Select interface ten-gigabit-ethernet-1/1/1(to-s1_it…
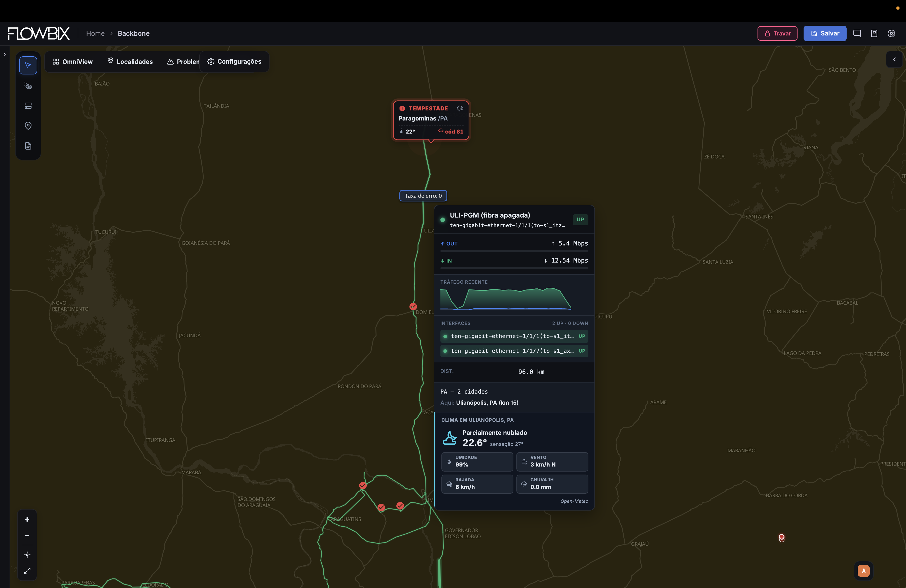Screen dimensions: 906x588 coord(514,336)
